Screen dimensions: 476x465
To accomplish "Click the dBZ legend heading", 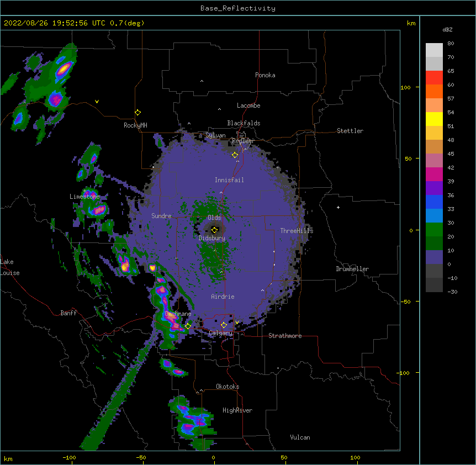I will (447, 29).
